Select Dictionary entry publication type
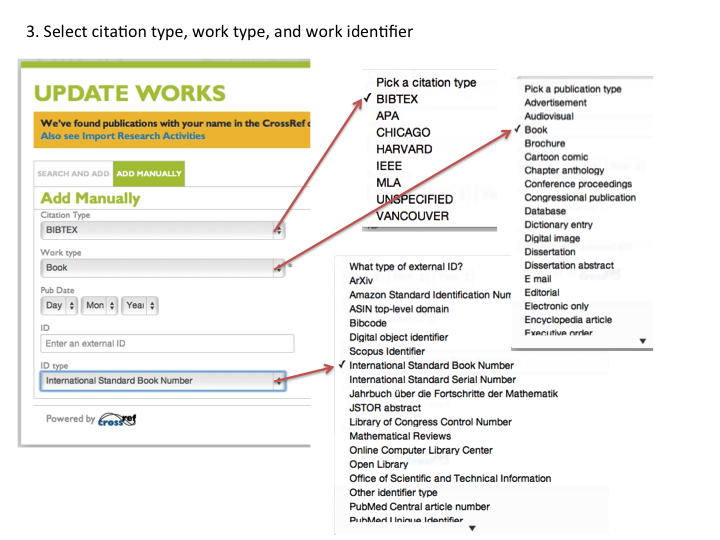This screenshot has width=720, height=540. 558,225
